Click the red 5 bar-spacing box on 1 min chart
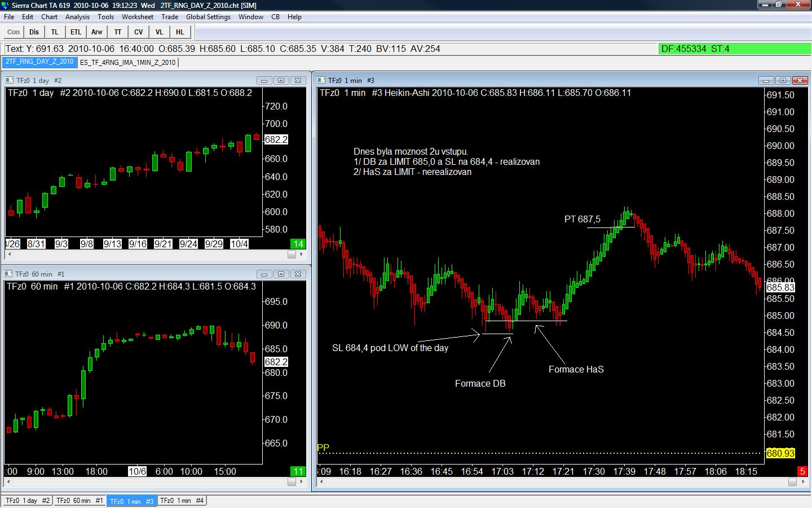Image resolution: width=812 pixels, height=508 pixels. (x=803, y=471)
